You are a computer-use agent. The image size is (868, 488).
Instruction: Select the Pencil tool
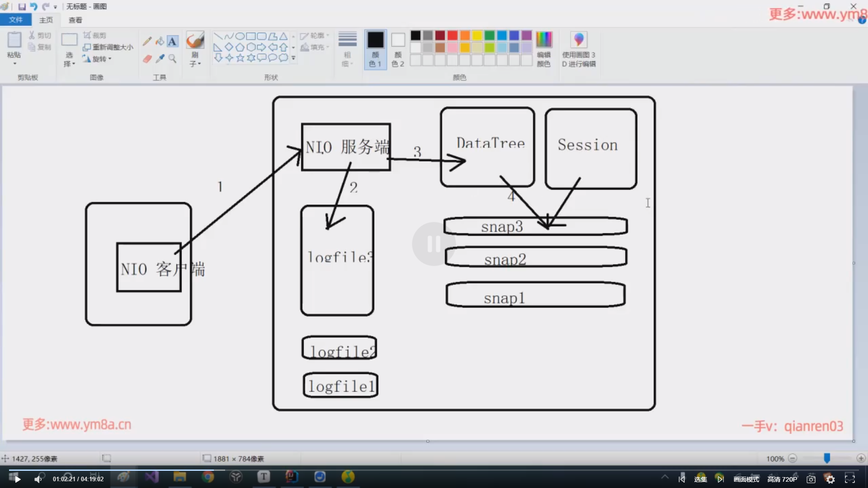[x=147, y=42]
